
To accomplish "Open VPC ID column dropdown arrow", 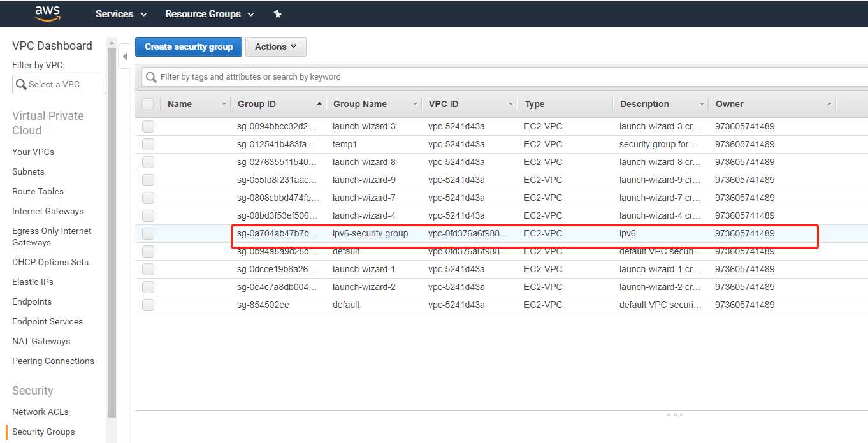I will coord(510,104).
